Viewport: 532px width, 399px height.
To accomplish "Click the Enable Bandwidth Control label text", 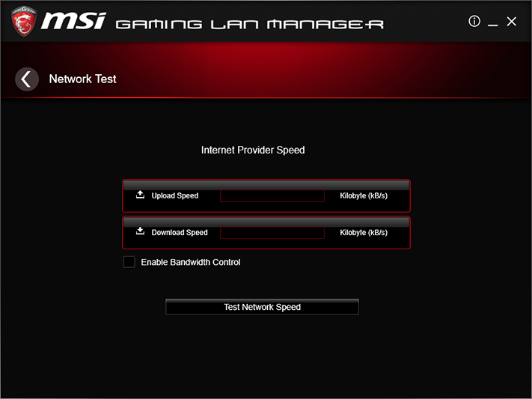I will point(190,262).
